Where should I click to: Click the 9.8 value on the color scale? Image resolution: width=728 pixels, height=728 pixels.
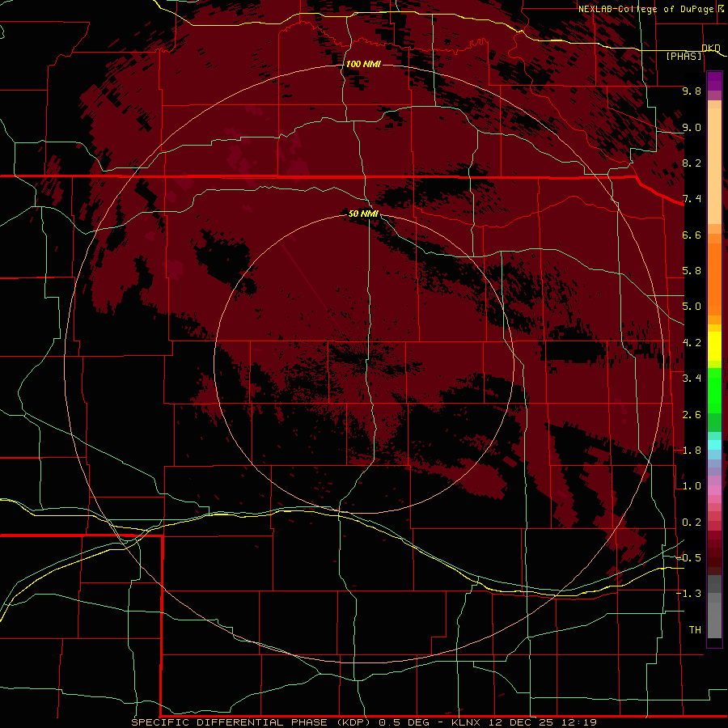pos(692,91)
